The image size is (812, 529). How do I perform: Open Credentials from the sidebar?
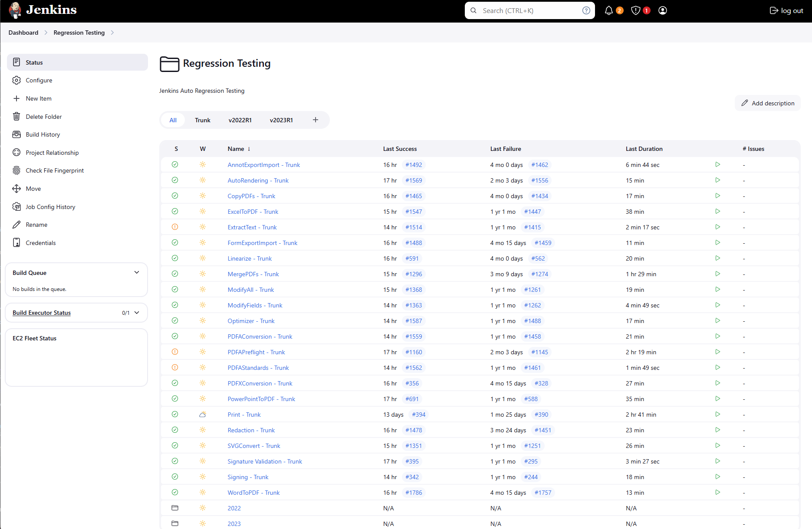[40, 243]
